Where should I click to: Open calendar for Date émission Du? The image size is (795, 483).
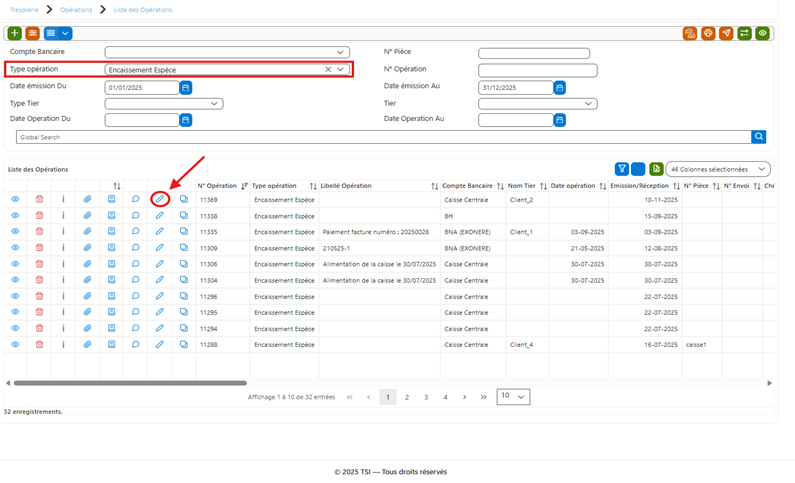pos(186,88)
